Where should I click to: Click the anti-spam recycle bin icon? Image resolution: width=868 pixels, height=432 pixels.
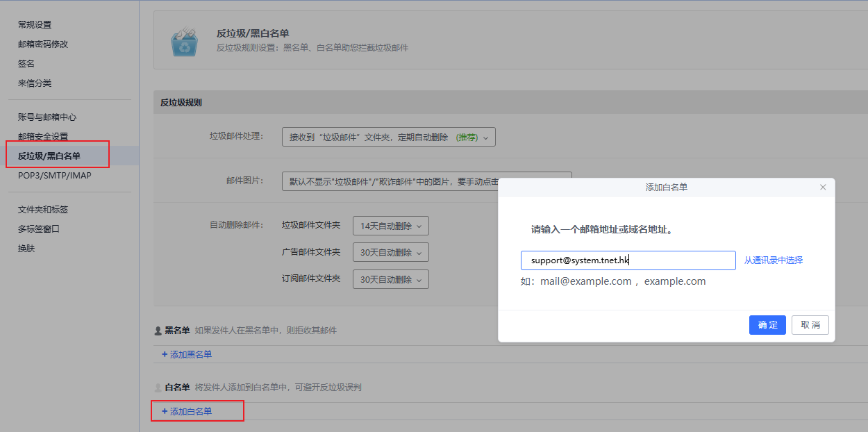click(185, 42)
